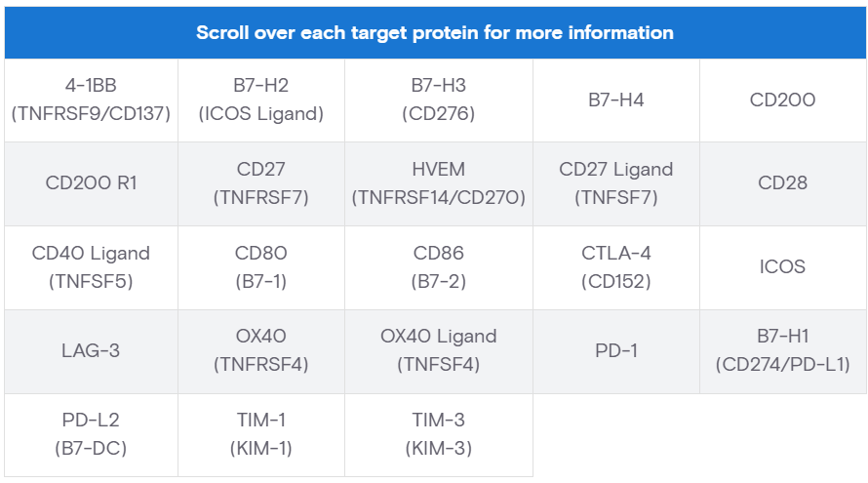868x483 pixels.
Task: Open the LAG-3 target entry
Action: pos(91,350)
